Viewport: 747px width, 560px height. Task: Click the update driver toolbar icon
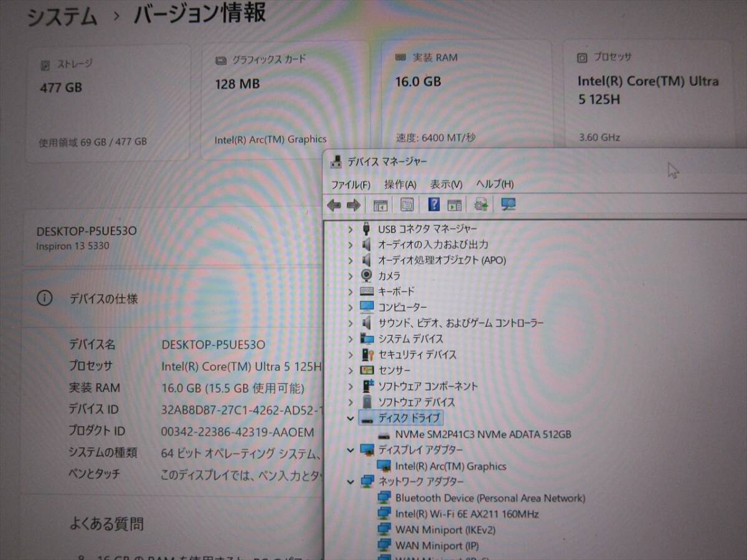[x=481, y=204]
